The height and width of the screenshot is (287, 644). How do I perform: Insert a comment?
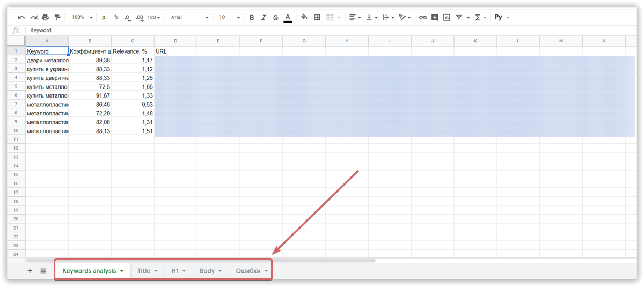pyautogui.click(x=435, y=17)
